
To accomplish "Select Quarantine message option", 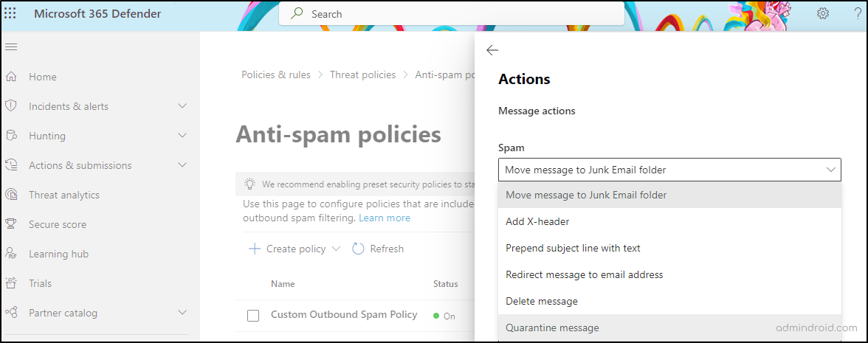I will click(552, 328).
